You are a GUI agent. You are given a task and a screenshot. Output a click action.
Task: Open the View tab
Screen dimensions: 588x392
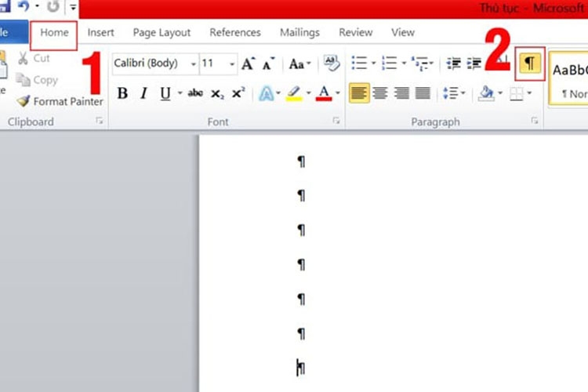pos(403,33)
